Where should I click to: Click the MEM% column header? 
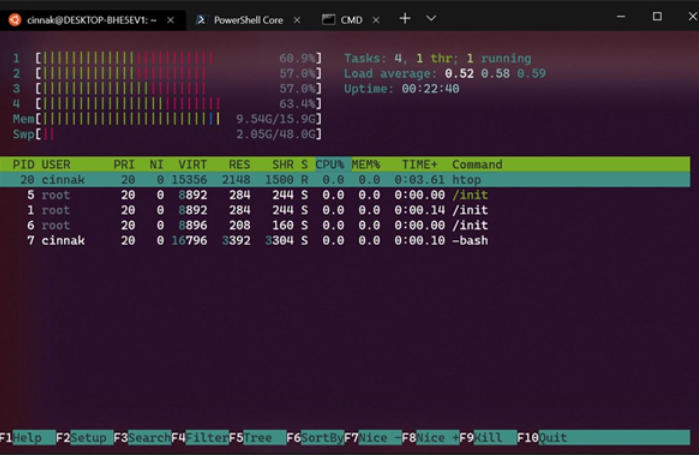point(366,164)
